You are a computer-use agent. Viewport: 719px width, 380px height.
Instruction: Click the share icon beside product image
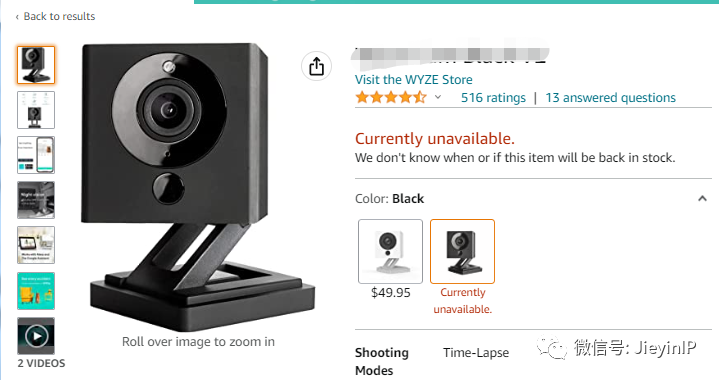[x=316, y=66]
